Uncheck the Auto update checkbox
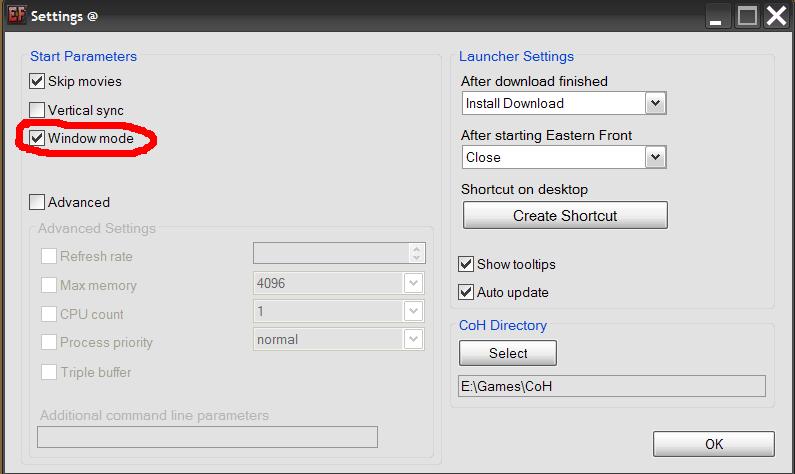The image size is (795, 474). (465, 292)
